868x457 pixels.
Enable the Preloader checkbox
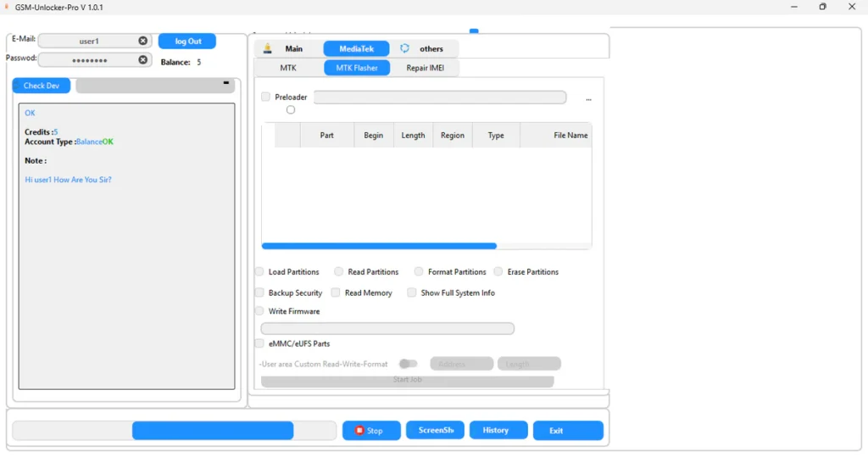pos(266,98)
